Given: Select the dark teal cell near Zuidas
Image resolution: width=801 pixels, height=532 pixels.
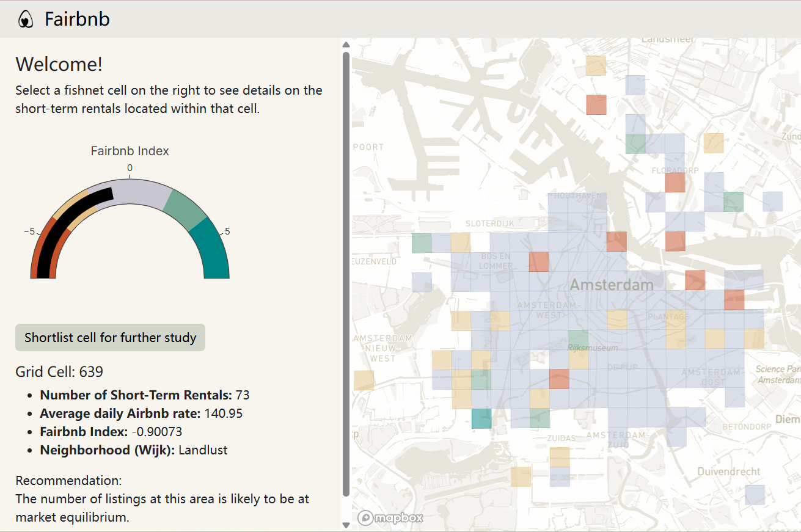Looking at the screenshot, I should click(x=481, y=418).
